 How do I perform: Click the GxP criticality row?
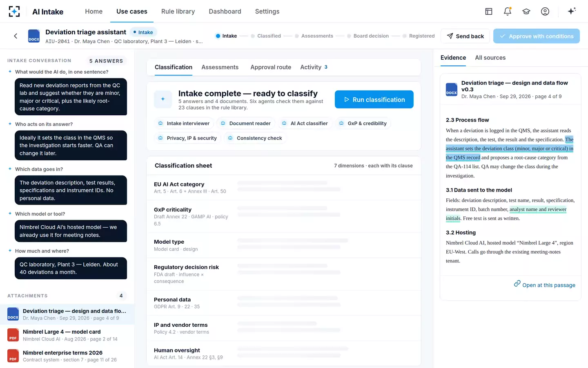[283, 216]
